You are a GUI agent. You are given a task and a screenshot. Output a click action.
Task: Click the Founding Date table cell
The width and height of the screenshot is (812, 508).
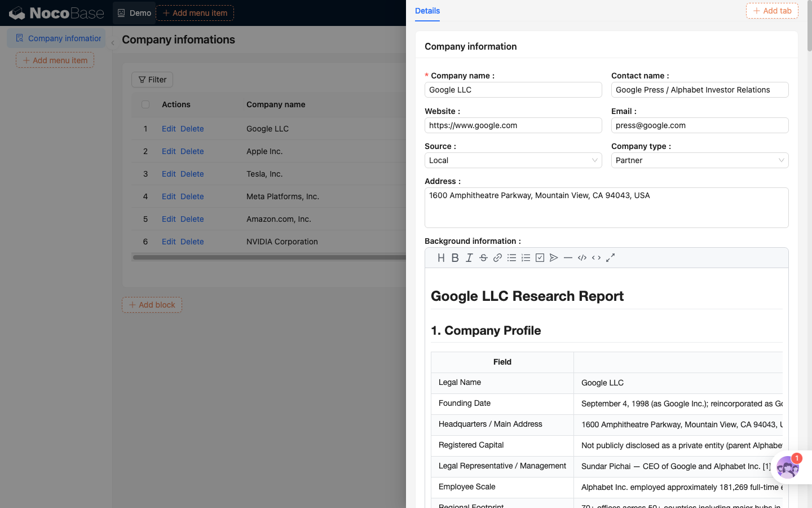coord(502,404)
